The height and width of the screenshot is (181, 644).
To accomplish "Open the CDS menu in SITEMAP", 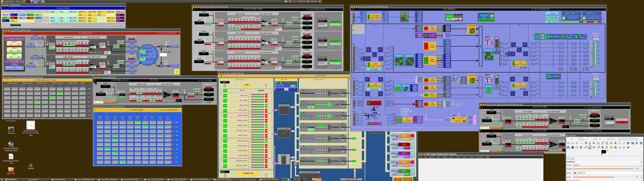I will (x=14, y=15).
